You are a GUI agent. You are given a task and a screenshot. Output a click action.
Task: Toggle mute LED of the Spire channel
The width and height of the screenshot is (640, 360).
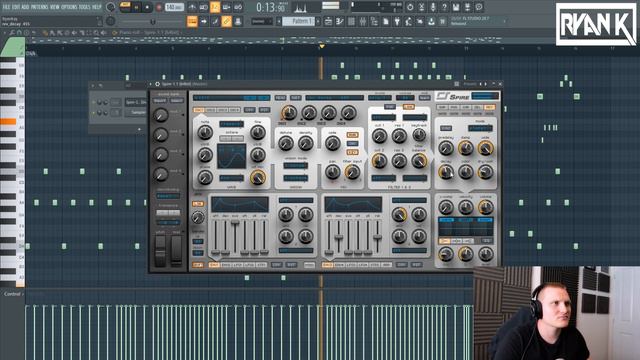(x=94, y=102)
